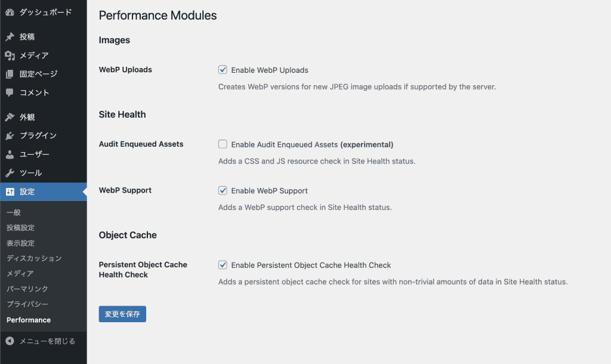Screen dimensions: 611x364
Task: Toggle the Enable WebP Support checkbox
Action: point(223,190)
